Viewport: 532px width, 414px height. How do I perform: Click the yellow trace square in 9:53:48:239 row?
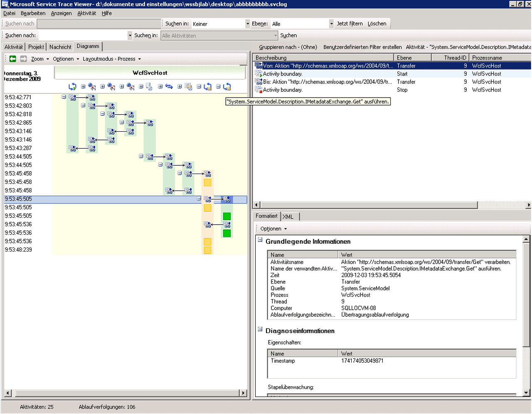click(207, 250)
